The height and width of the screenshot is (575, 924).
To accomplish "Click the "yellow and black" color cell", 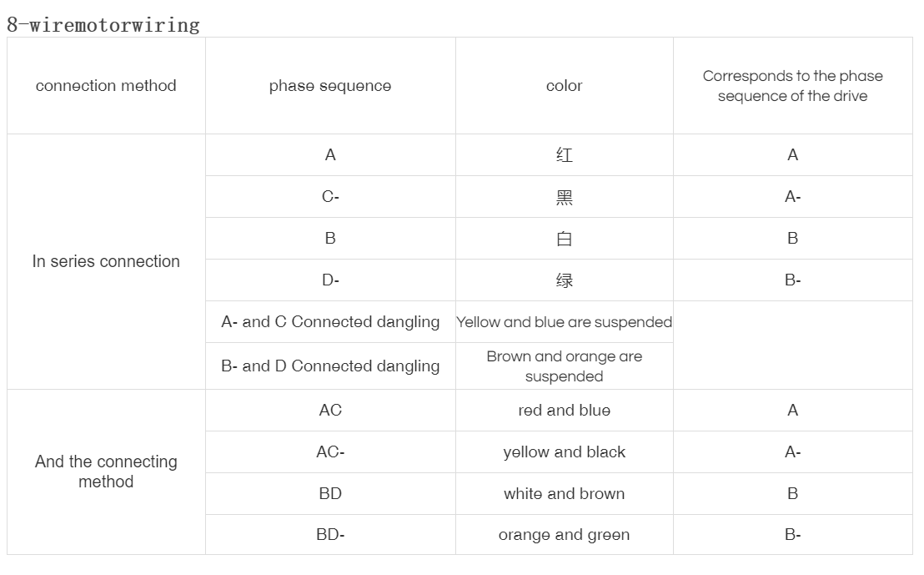I will tap(564, 451).
